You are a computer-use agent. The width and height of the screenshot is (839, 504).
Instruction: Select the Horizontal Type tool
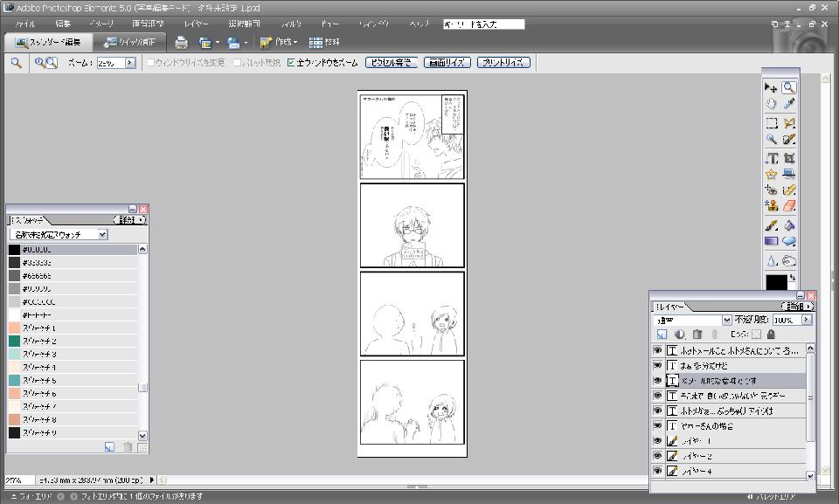(x=771, y=158)
